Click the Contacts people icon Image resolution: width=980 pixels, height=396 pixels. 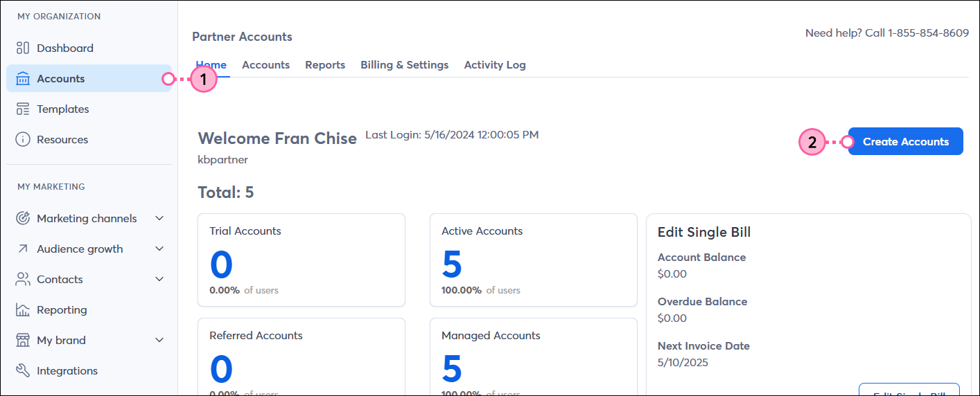coord(23,279)
